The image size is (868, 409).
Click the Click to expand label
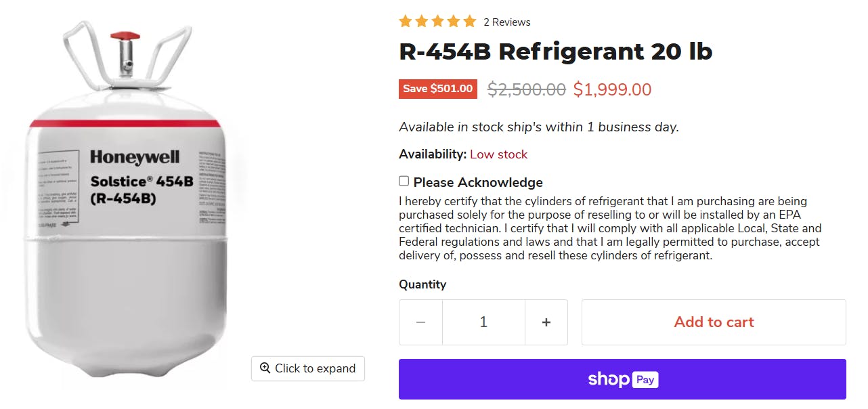click(315, 368)
